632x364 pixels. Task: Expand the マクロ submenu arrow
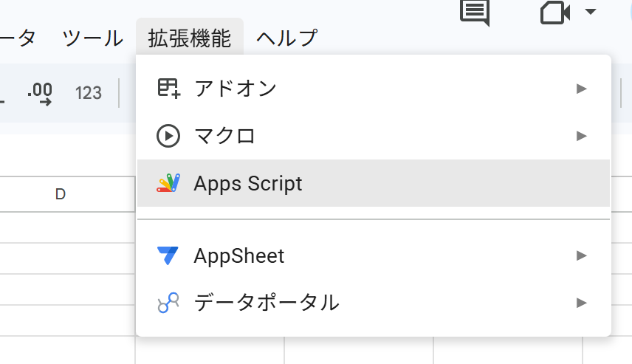click(581, 136)
